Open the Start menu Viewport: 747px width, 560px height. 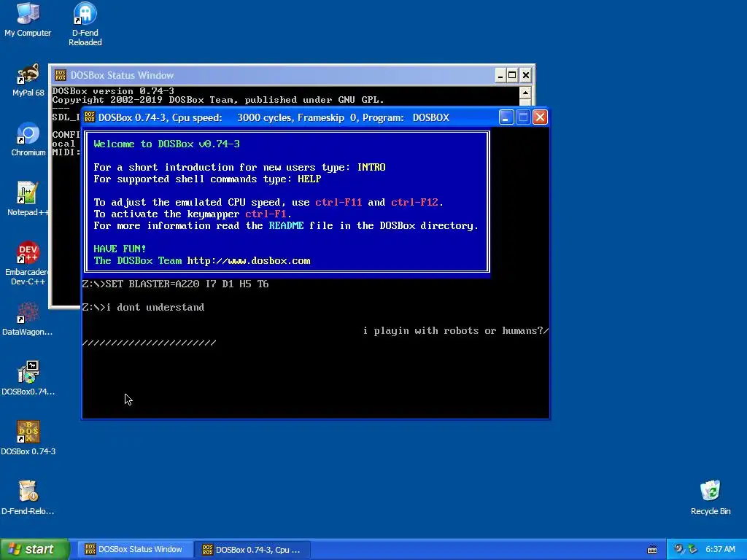34,549
